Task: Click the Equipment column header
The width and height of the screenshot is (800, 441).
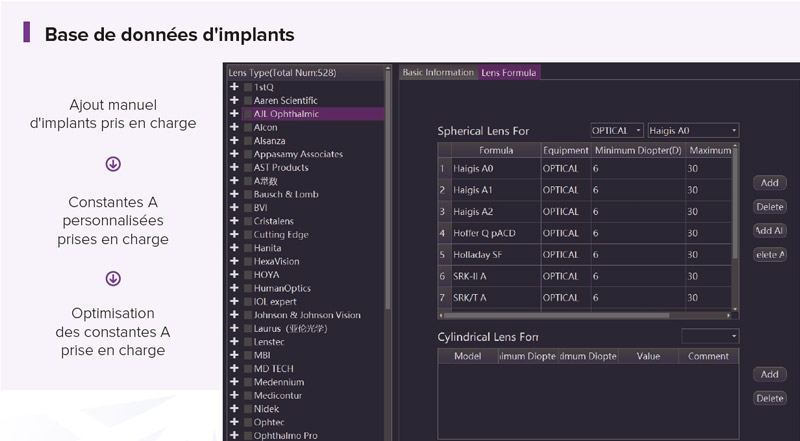Action: point(566,151)
